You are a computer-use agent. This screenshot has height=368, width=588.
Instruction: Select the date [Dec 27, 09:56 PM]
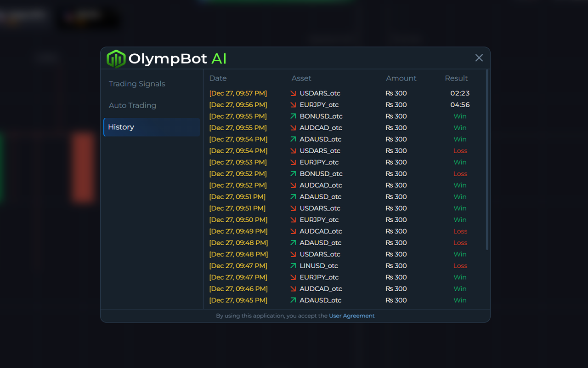pyautogui.click(x=238, y=105)
